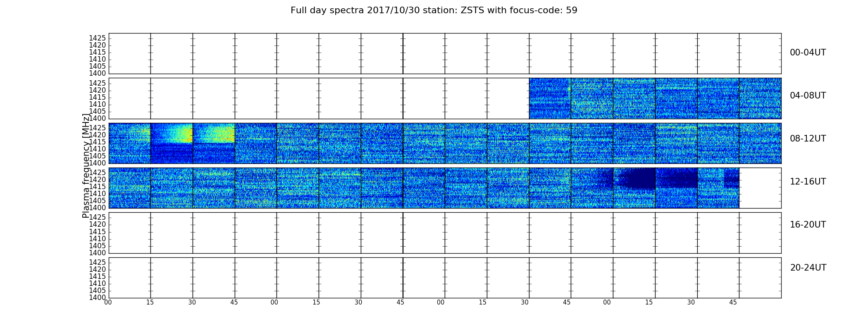The height and width of the screenshot is (331, 868).
Task: Select the '16-20UT' row label
Action: tap(808, 225)
